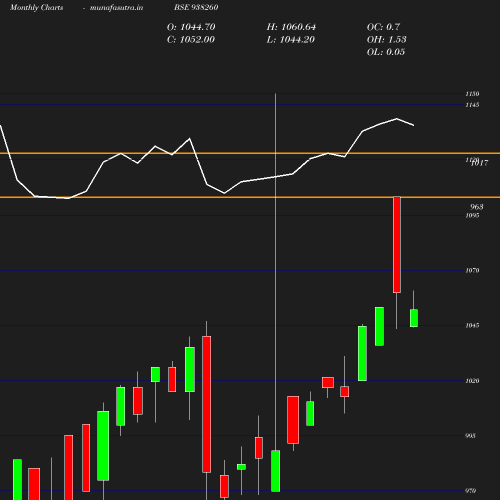Click the 'BSE 938260' symbol label
Image resolution: width=500 pixels, height=500 pixels.
point(196,7)
